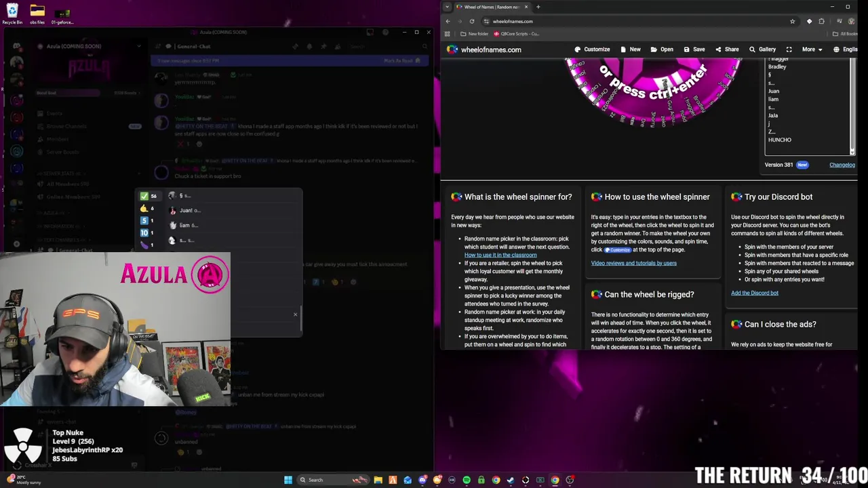
Task: Click the inline Customize badge in instructions
Action: (617, 249)
